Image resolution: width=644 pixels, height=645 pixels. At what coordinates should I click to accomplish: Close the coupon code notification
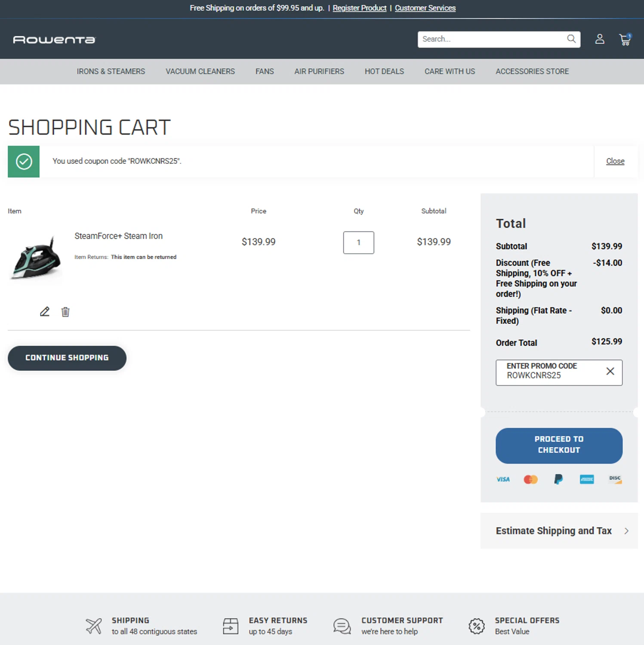click(615, 161)
